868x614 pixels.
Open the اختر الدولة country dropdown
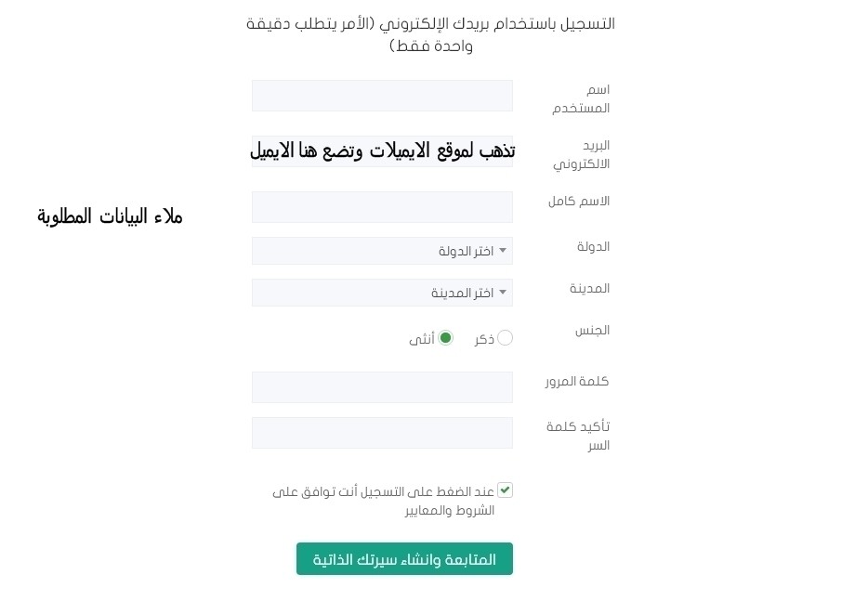coord(382,251)
